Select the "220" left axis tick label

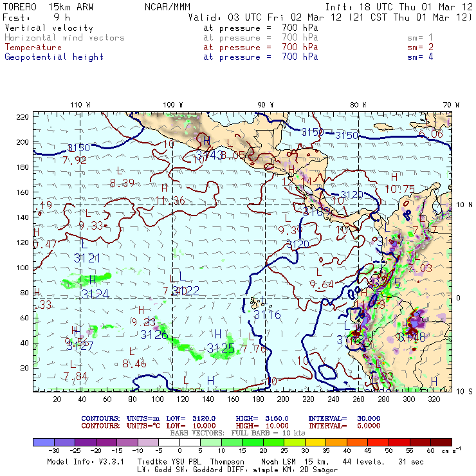pos(23,117)
